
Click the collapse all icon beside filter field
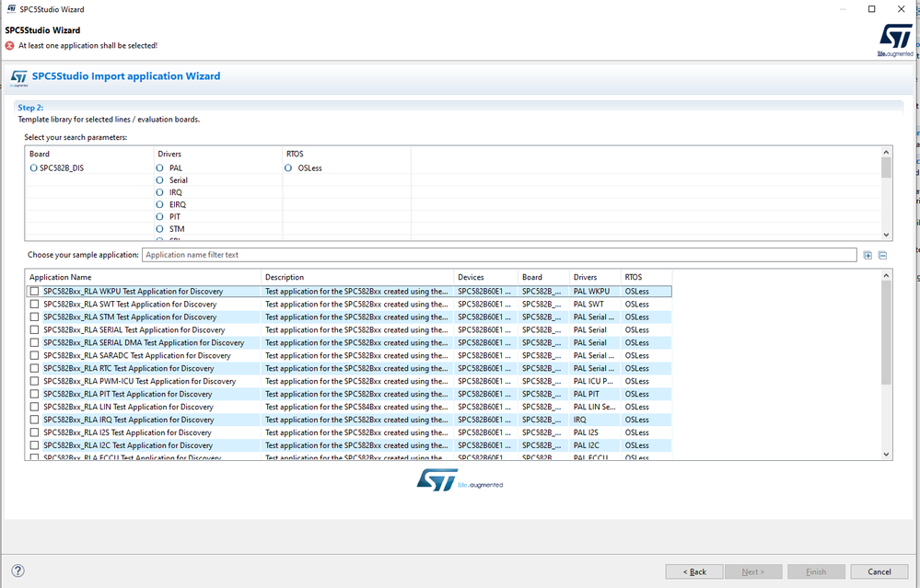click(882, 255)
